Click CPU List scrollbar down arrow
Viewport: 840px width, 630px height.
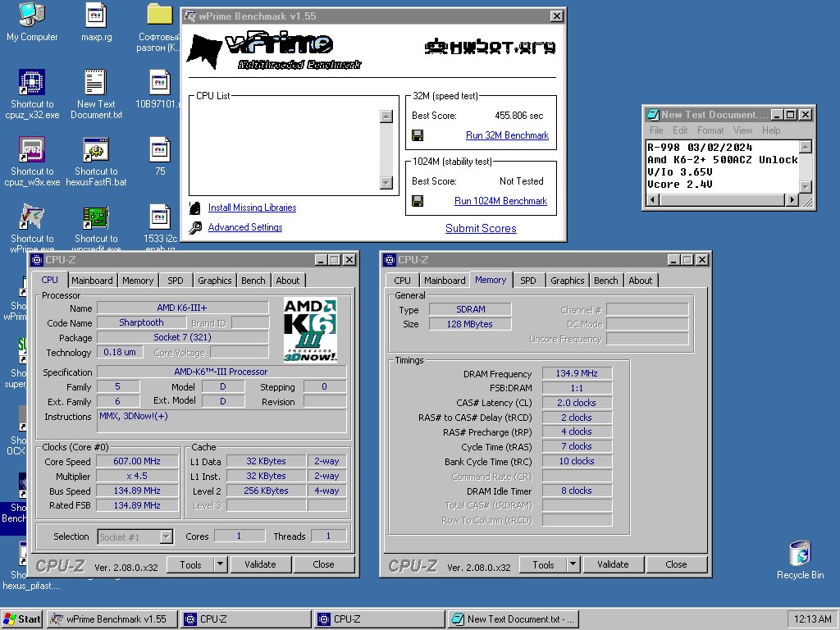(x=386, y=183)
